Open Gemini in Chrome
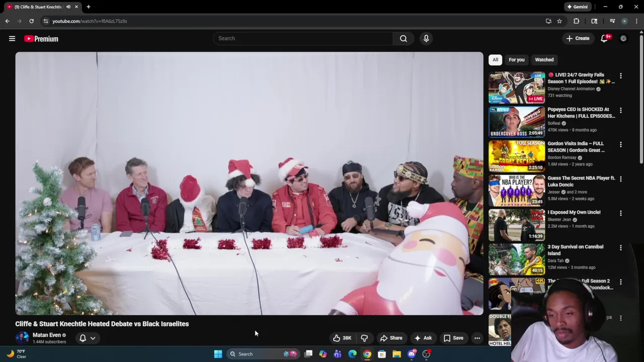This screenshot has width=644, height=362. coord(577,7)
